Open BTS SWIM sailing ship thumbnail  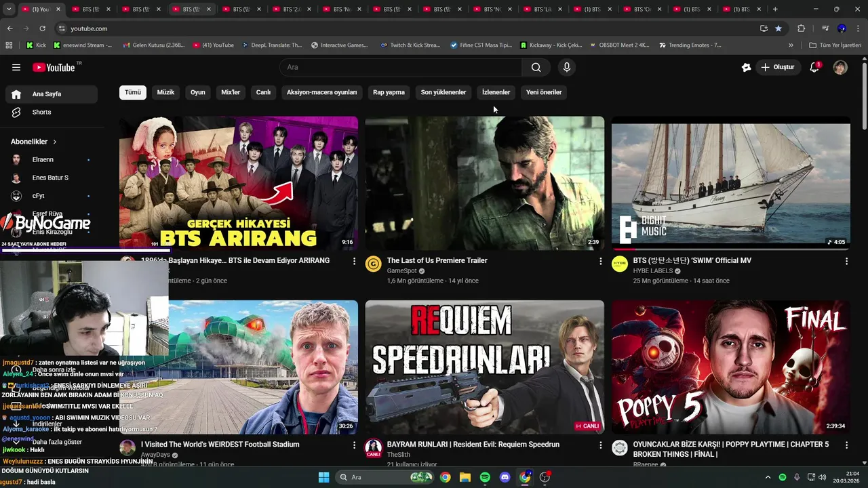(x=730, y=183)
